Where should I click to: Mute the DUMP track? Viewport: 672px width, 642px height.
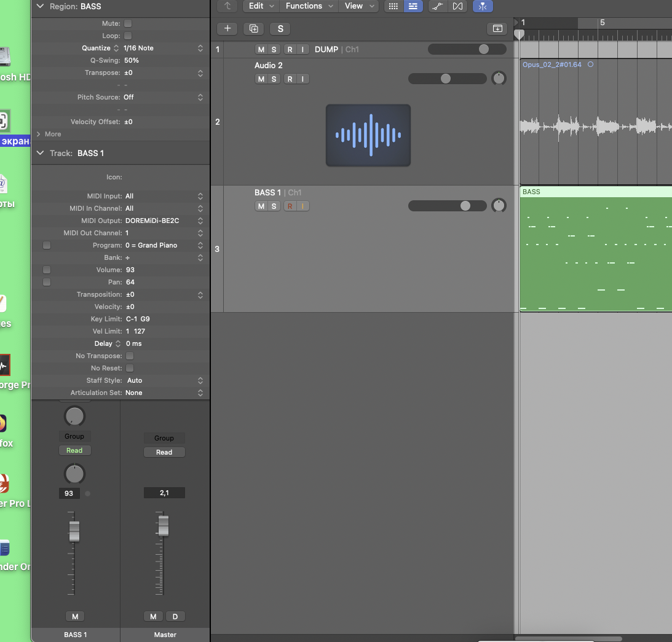point(261,49)
